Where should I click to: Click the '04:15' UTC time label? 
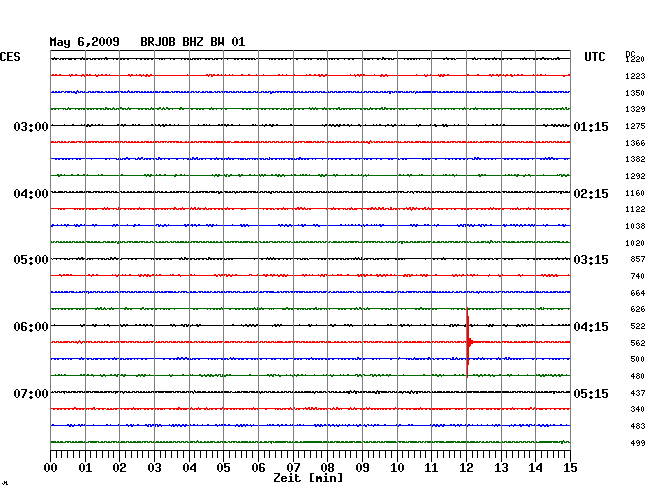(x=591, y=327)
